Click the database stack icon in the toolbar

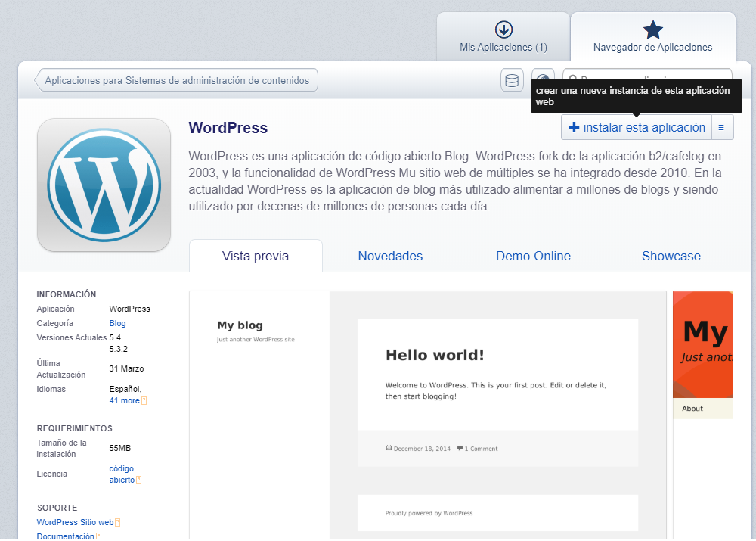click(x=512, y=80)
